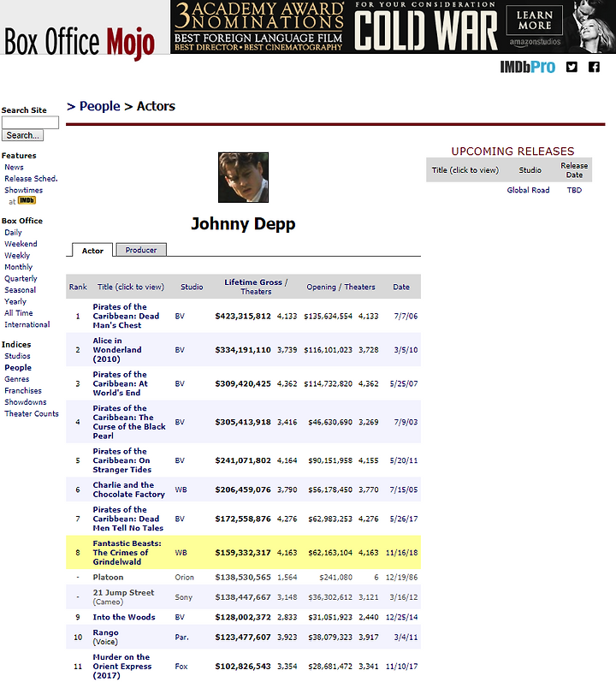Click the Fox studio link
The height and width of the screenshot is (682, 616).
click(181, 667)
